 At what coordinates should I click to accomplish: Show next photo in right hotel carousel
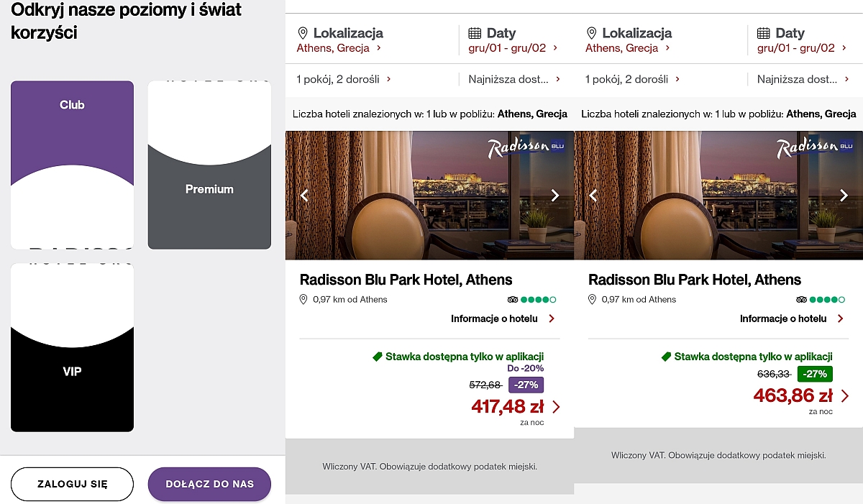click(x=844, y=195)
